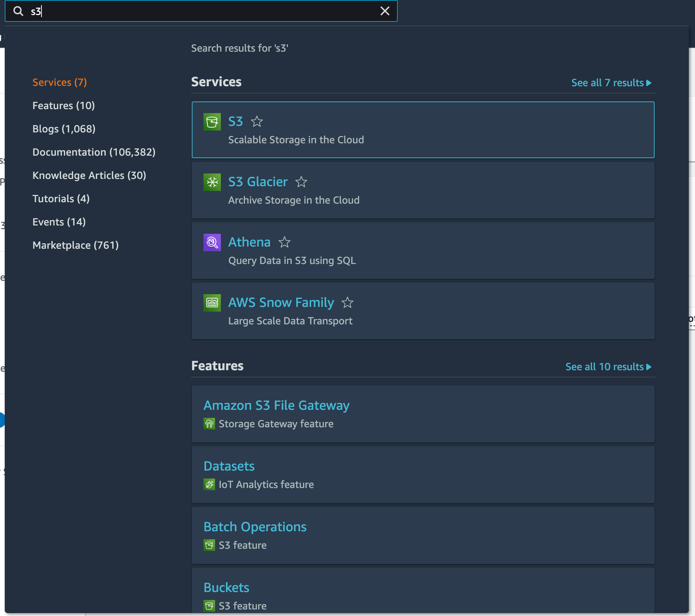
Task: Expand See all 10 results for Features
Action: point(608,367)
